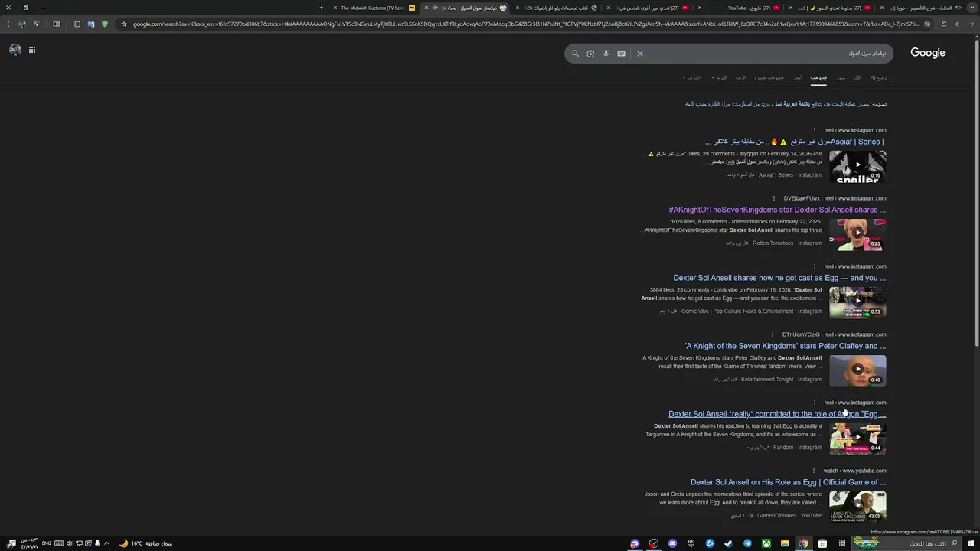Click the Windows Start button
This screenshot has width=980, height=551.
[971, 543]
